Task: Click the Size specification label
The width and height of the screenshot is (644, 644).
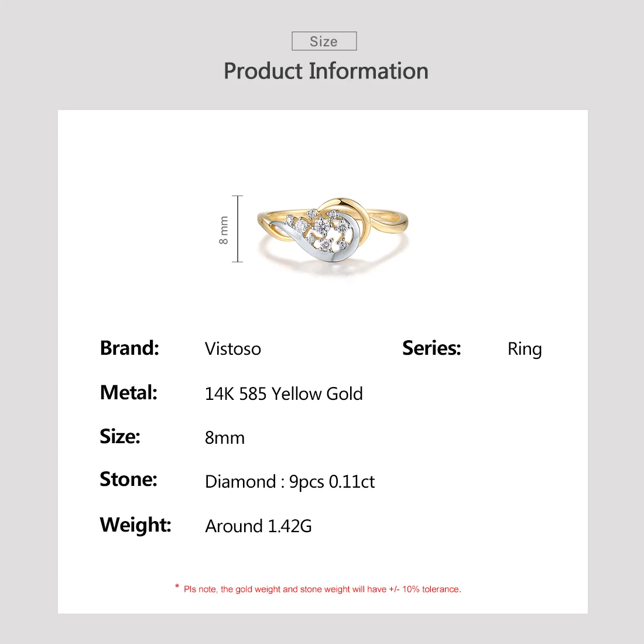Action: point(120,436)
